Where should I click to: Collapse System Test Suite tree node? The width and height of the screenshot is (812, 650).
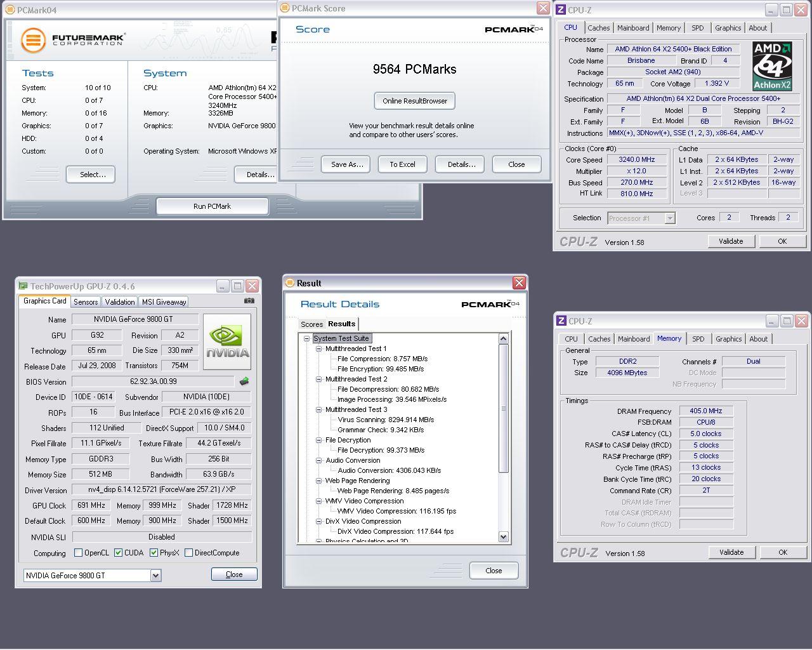pos(306,338)
